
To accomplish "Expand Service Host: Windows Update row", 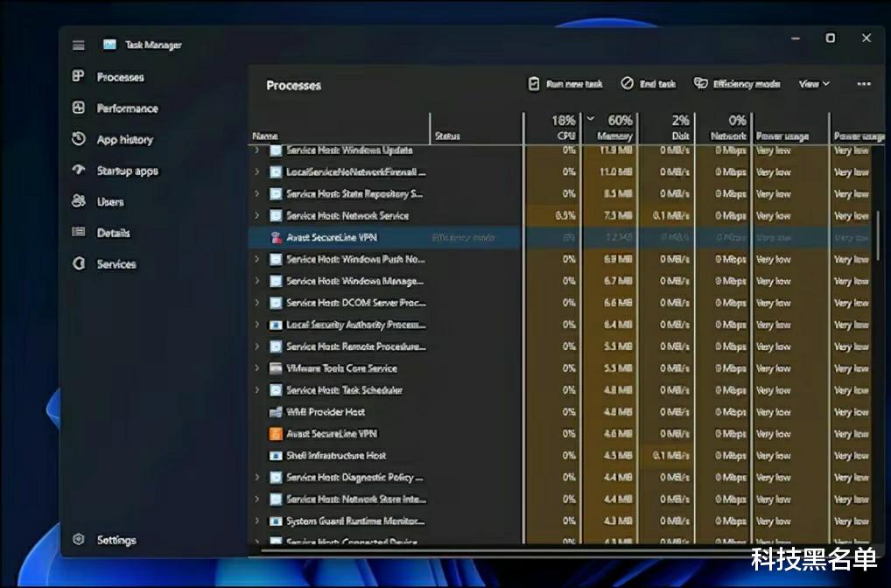I will pyautogui.click(x=256, y=150).
